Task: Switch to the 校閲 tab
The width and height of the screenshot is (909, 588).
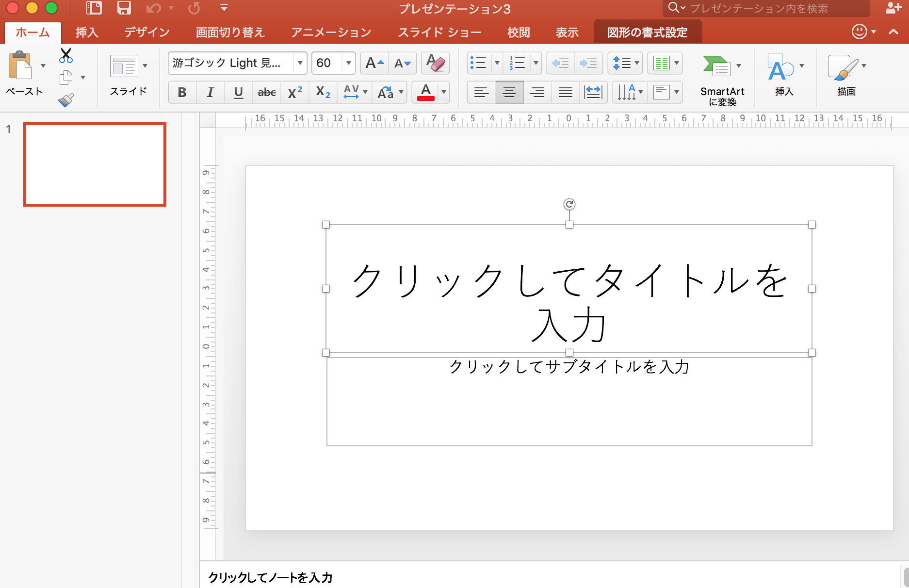Action: click(519, 33)
